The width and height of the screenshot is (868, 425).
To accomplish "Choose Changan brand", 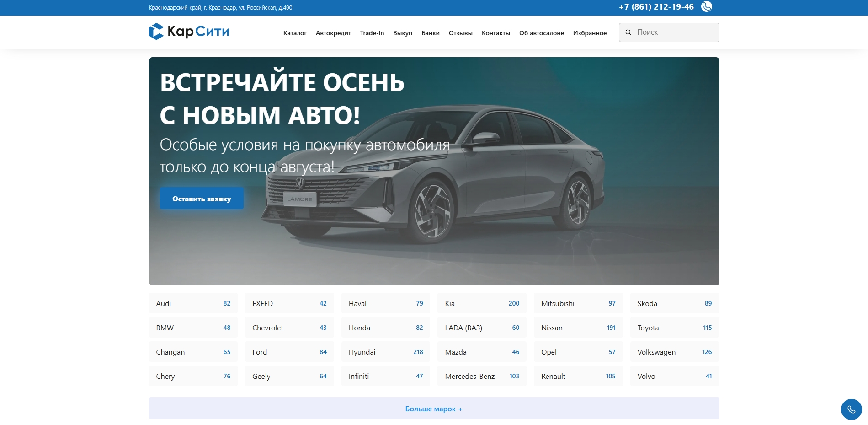I will (193, 352).
